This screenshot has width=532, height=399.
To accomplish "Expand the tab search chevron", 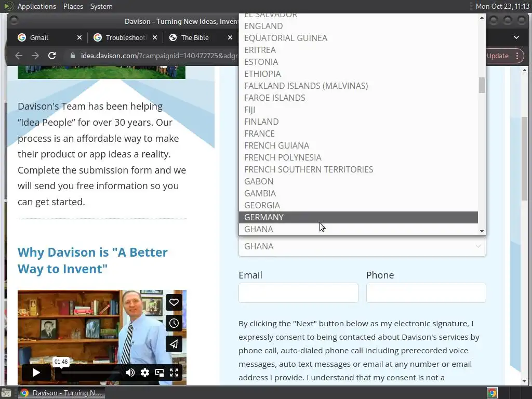I will pyautogui.click(x=516, y=37).
